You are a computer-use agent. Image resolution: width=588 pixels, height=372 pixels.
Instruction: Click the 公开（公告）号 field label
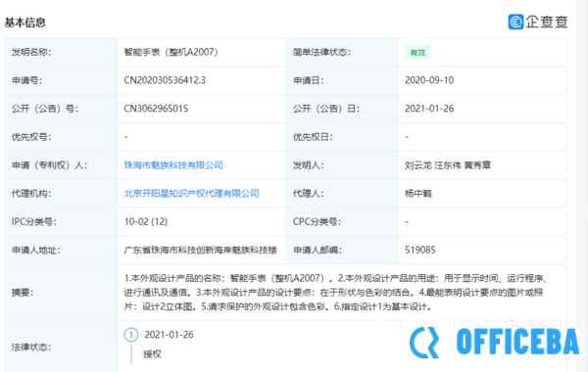[45, 109]
